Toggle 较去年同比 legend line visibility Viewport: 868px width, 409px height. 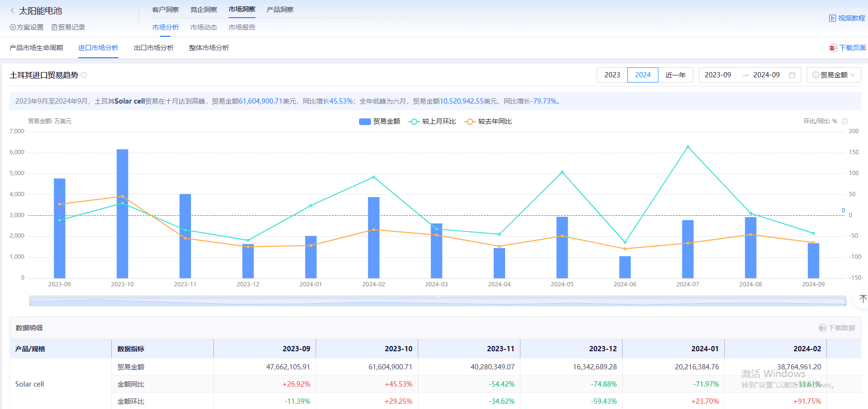click(487, 122)
